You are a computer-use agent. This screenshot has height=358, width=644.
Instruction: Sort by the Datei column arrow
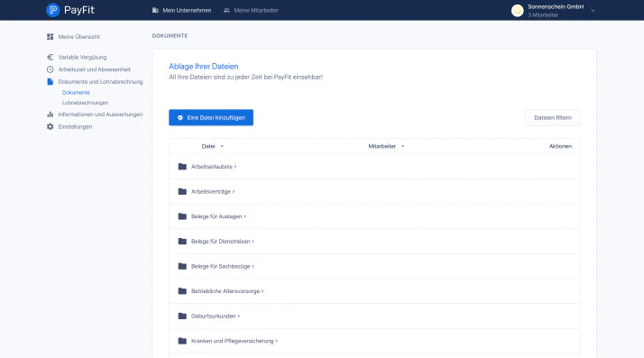(222, 146)
